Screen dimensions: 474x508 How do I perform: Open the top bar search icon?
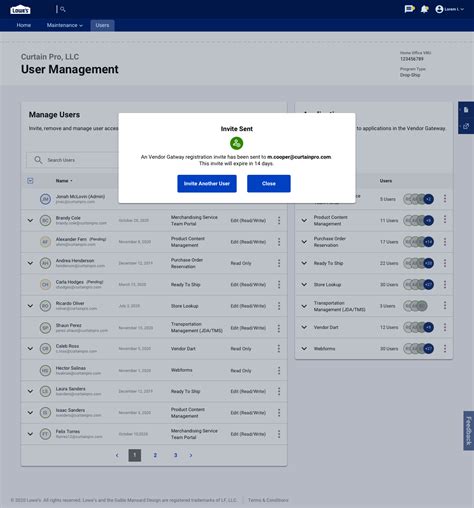(63, 9)
